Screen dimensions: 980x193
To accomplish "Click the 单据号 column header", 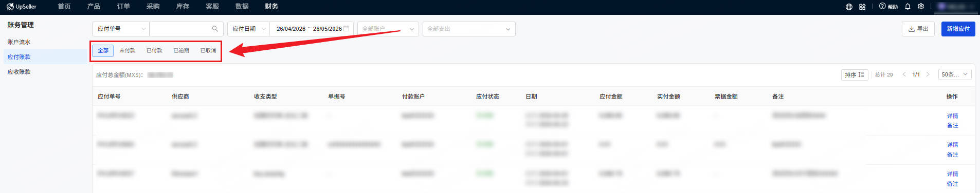I will tap(337, 96).
